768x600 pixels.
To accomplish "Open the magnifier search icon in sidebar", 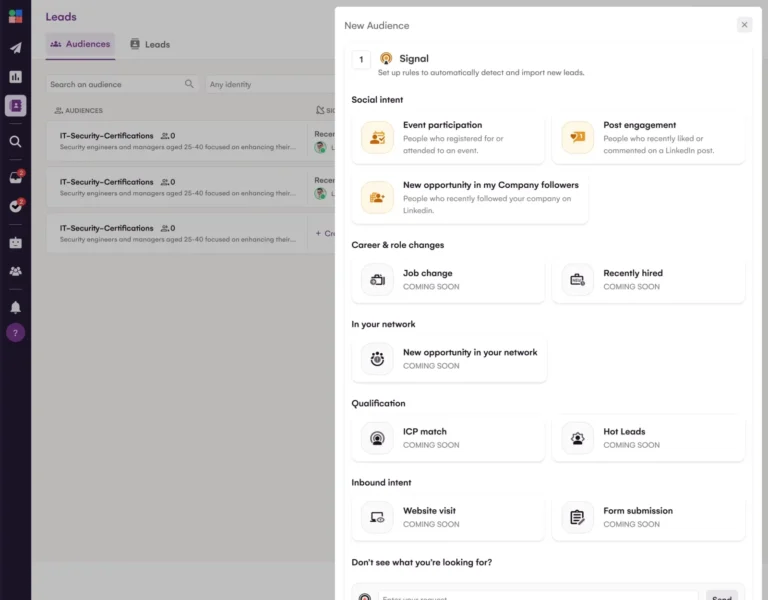I will pyautogui.click(x=15, y=142).
